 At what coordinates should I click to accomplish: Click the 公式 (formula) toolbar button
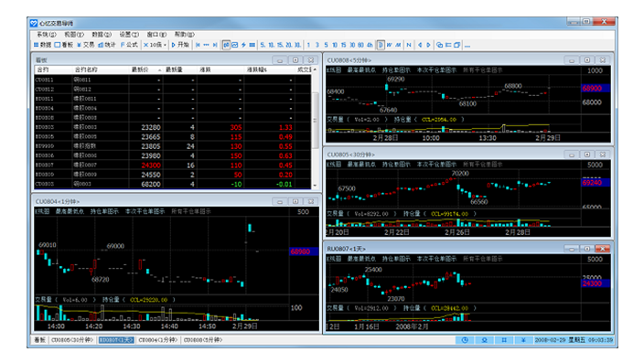[x=129, y=45]
